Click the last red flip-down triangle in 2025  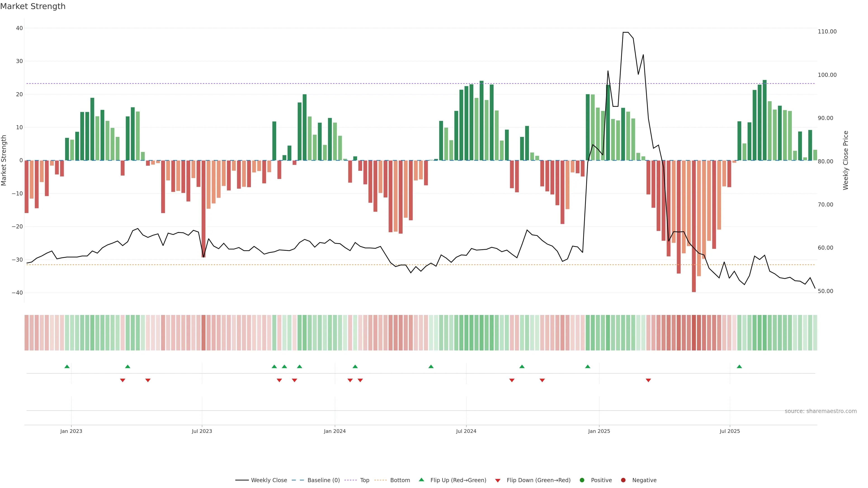click(x=648, y=380)
